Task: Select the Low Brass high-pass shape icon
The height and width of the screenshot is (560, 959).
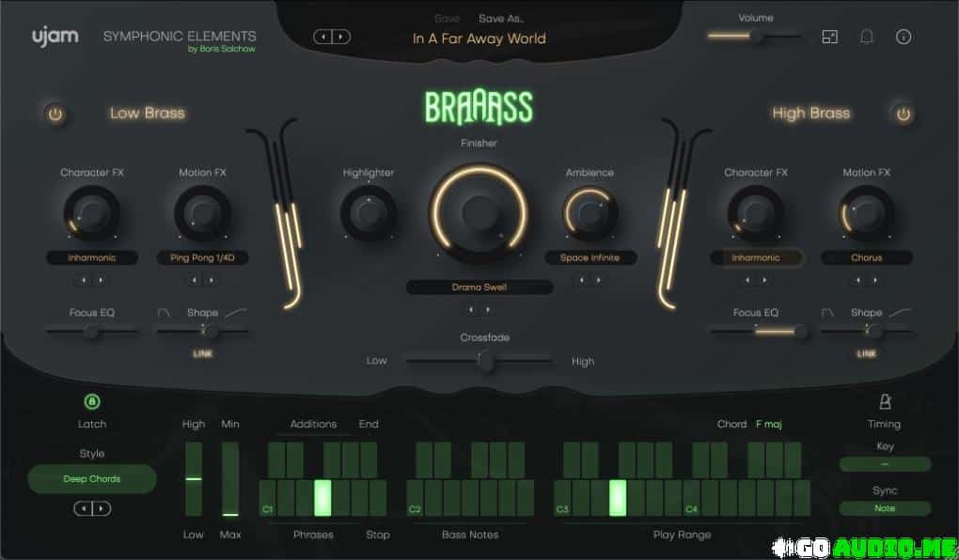Action: [x=164, y=312]
